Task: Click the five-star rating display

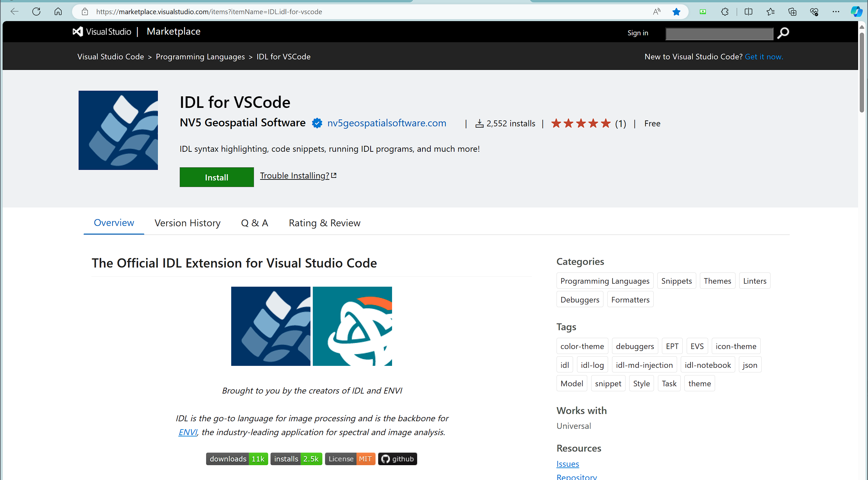Action: [x=581, y=123]
